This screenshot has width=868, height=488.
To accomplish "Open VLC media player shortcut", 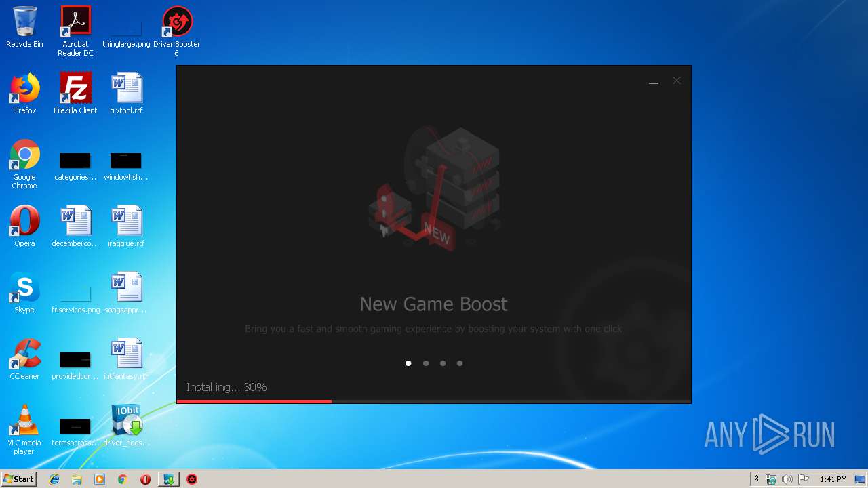I will point(24,430).
